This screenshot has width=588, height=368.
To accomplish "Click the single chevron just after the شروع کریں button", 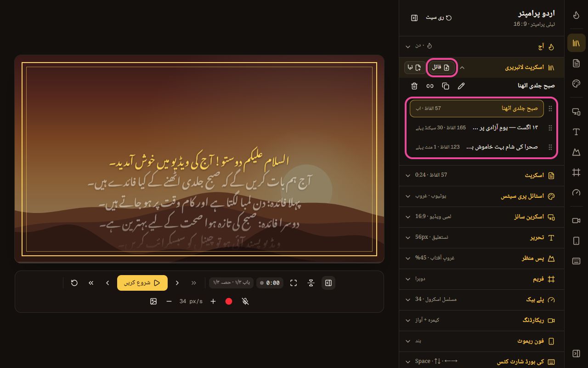I will (x=177, y=283).
